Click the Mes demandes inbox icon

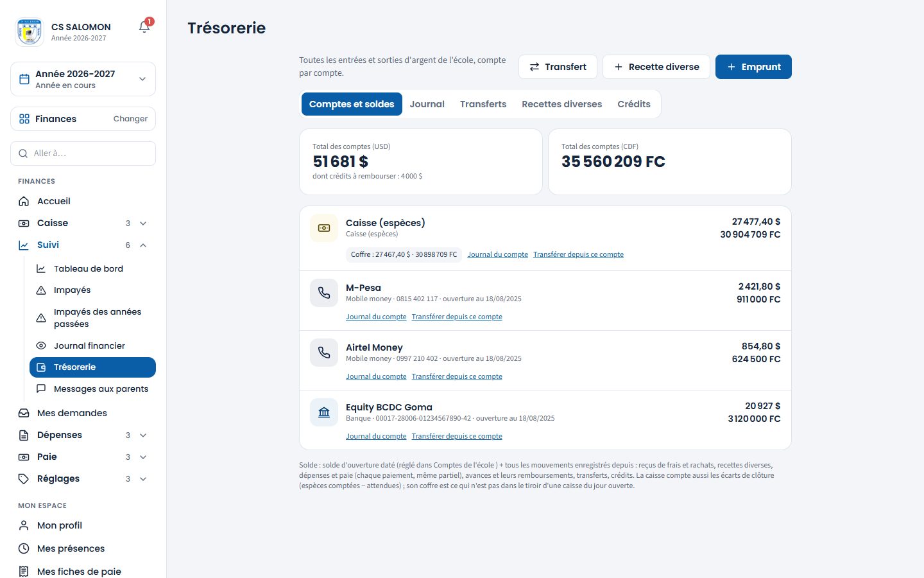point(24,413)
